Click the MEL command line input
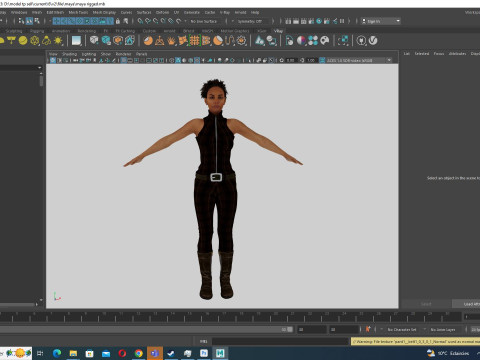The image size is (480, 360). pyautogui.click(x=280, y=341)
